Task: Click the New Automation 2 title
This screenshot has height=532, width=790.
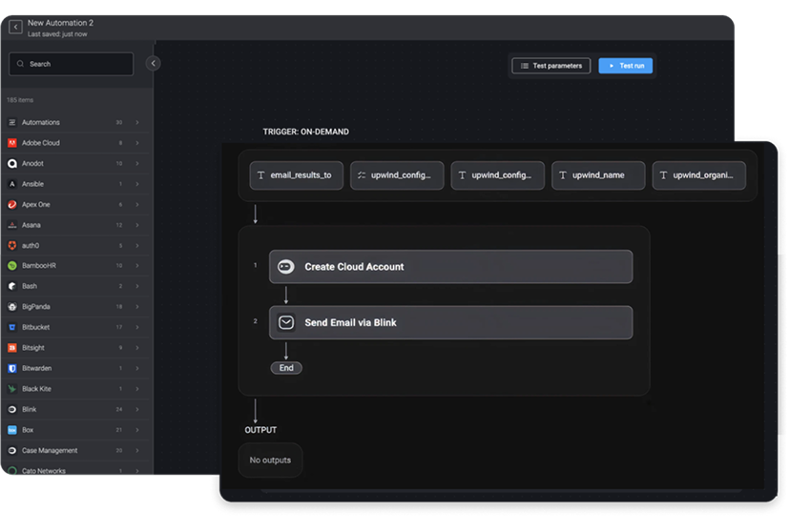Action: pyautogui.click(x=60, y=23)
